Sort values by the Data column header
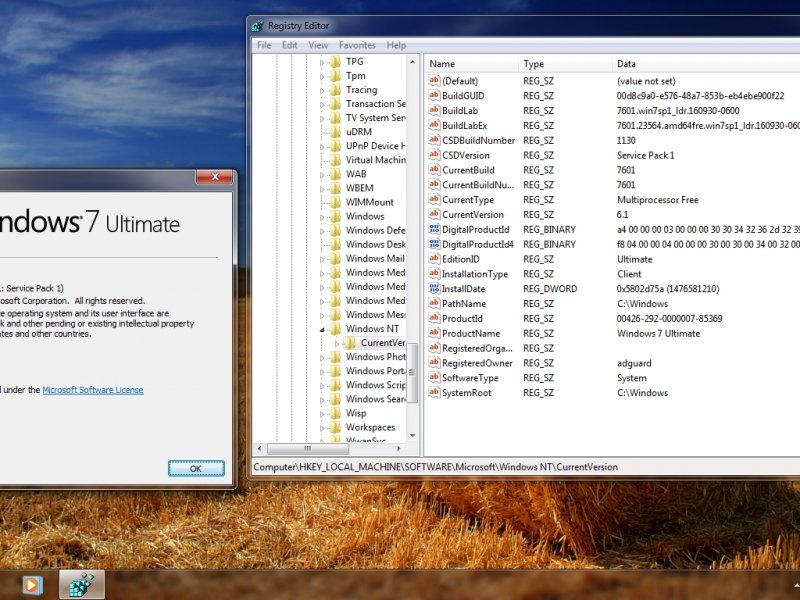This screenshot has width=800, height=600. 706,64
